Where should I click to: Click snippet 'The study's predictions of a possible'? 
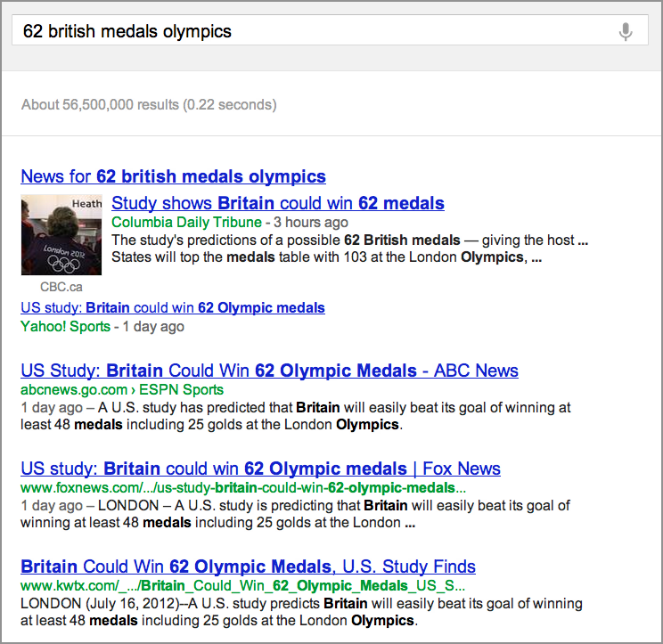(x=225, y=240)
